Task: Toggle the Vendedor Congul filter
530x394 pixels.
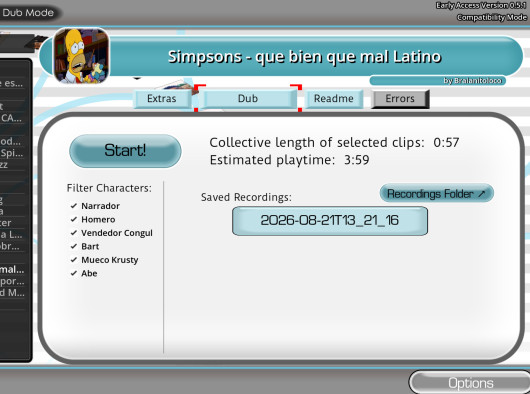Action: pyautogui.click(x=112, y=233)
